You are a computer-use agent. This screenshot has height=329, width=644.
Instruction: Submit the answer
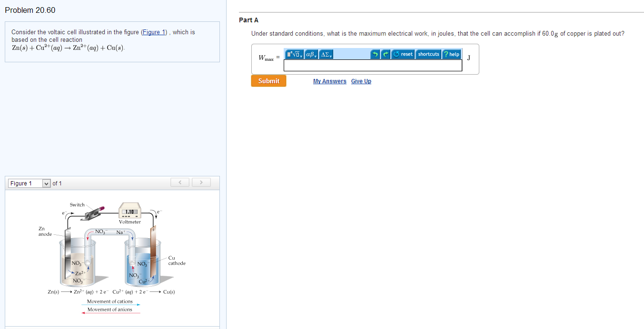[269, 81]
